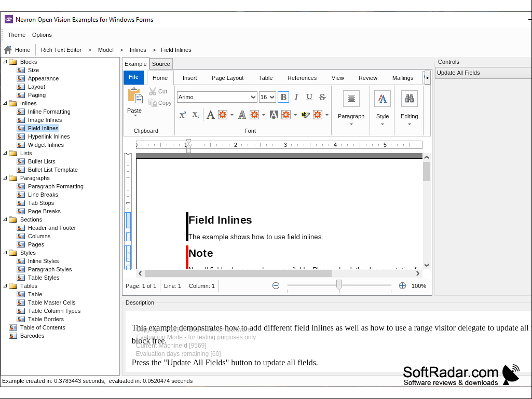Open the Paste dropdown arrow
Viewport: 532px width, 399px height.
135,116
